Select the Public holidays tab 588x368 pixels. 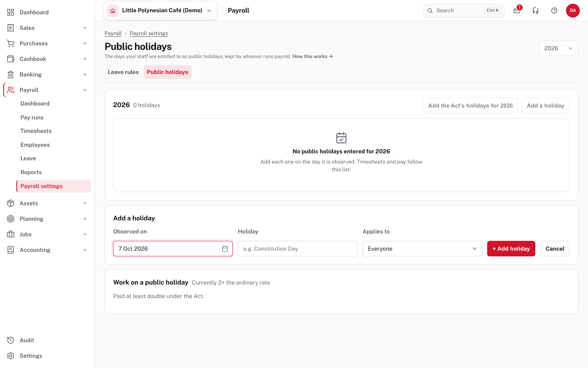click(x=167, y=72)
